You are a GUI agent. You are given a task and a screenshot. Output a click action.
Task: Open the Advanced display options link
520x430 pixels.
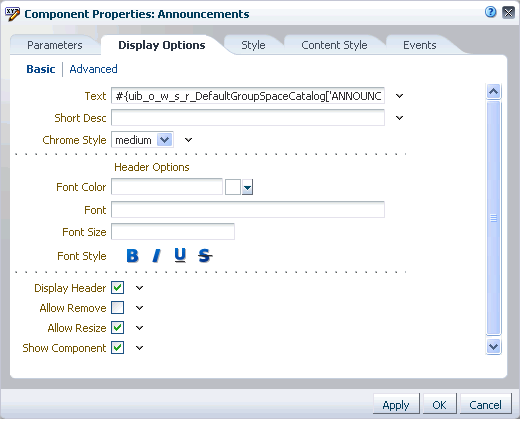[x=93, y=69]
